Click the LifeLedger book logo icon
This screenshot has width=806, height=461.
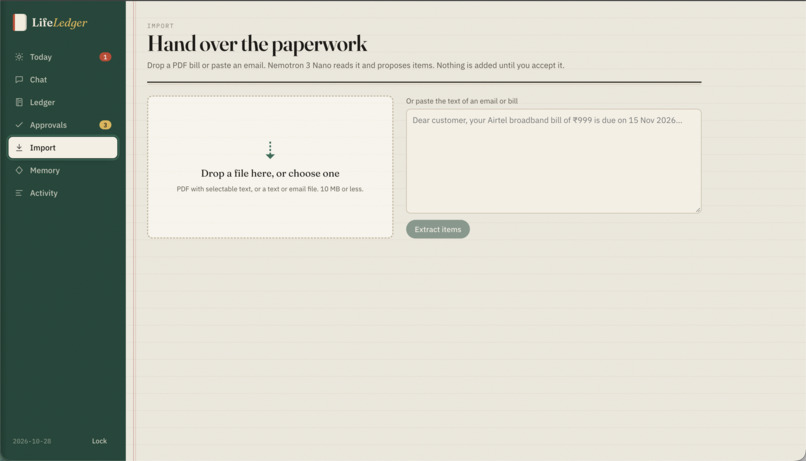(20, 22)
